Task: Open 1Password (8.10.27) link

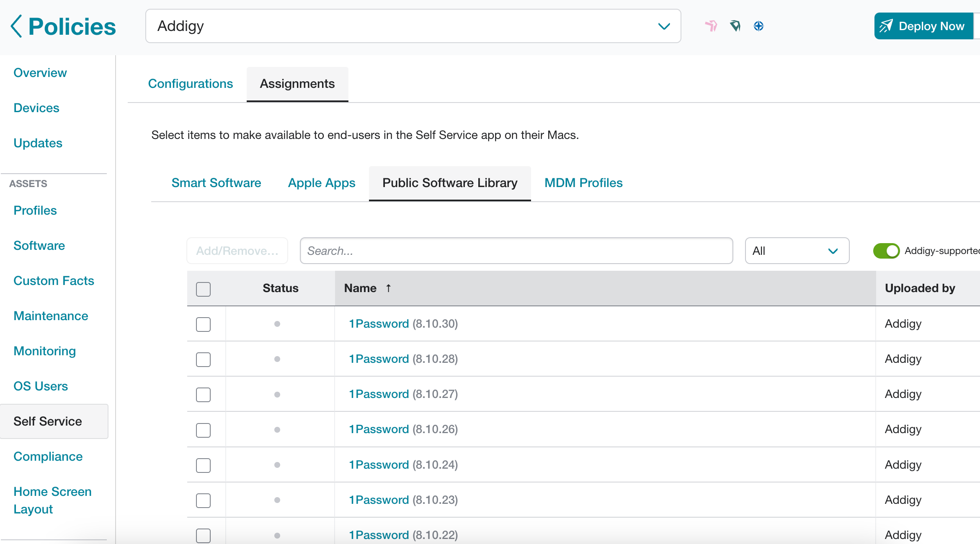Action: coord(379,394)
